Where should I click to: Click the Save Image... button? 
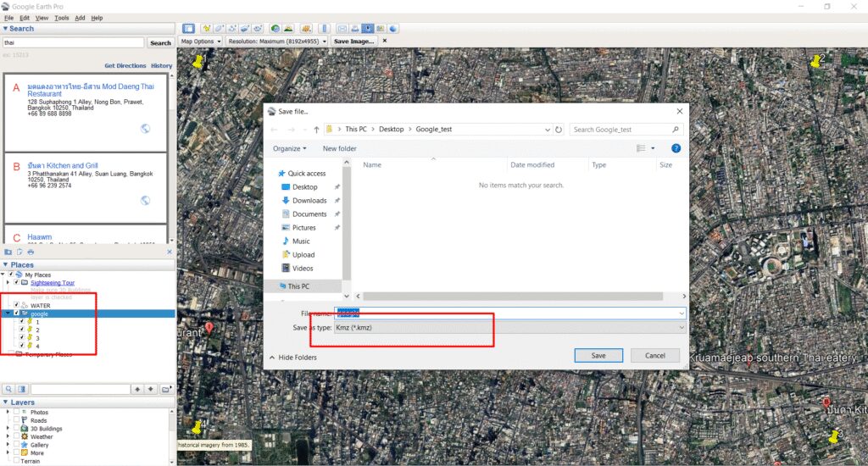353,41
